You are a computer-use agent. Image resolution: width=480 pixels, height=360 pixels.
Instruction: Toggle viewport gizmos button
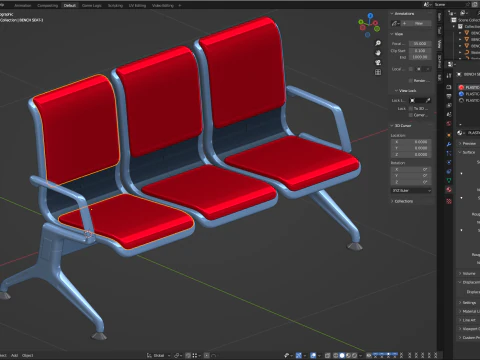[x=299, y=355]
